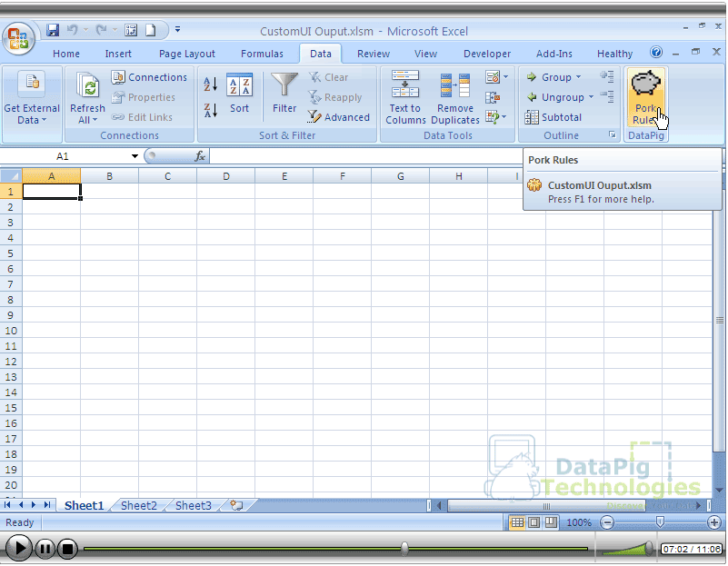Expand the Name Box dropdown
Image resolution: width=728 pixels, height=566 pixels.
135,156
